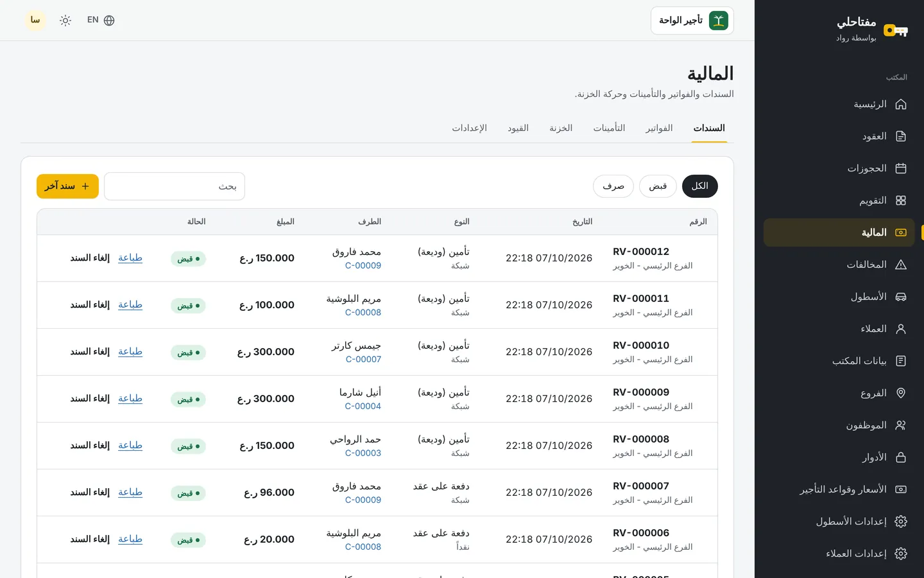Open الرئيسية home icon in sidebar
This screenshot has width=924, height=578.
coord(901,104)
